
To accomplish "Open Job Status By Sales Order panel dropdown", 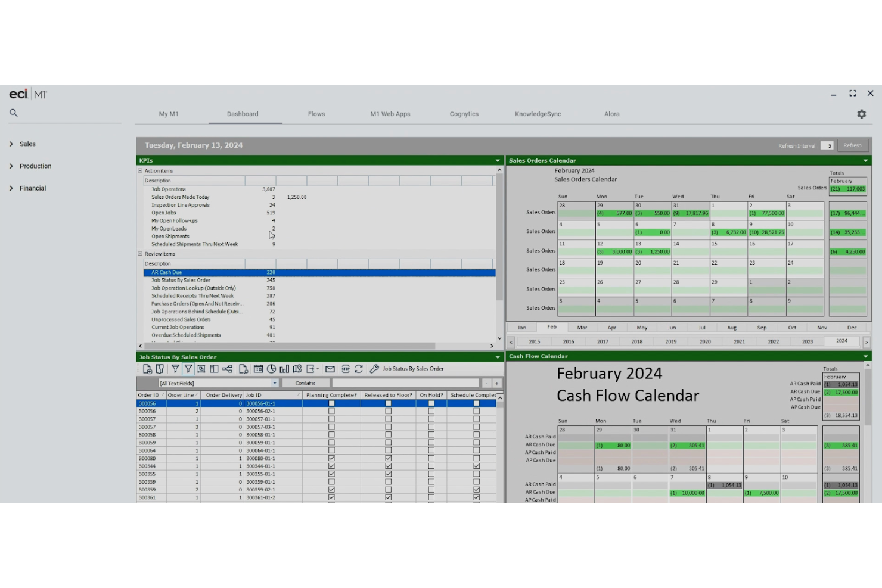I will 498,357.
